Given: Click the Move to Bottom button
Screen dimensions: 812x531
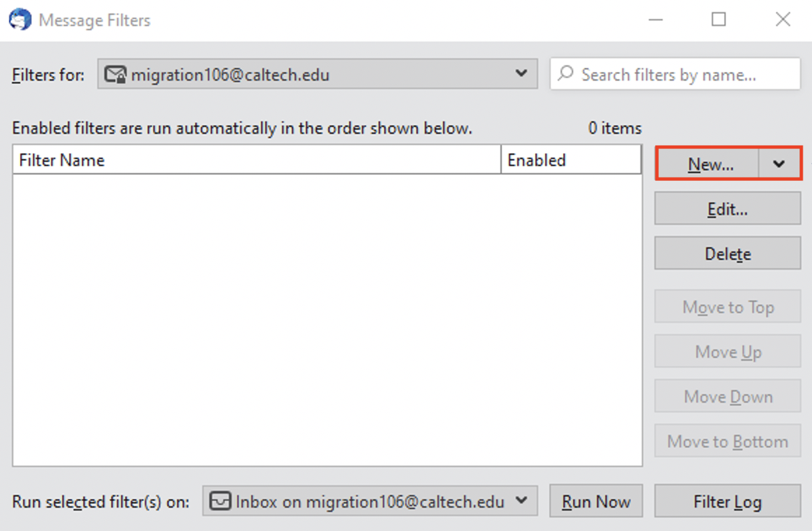Looking at the screenshot, I should 727,441.
